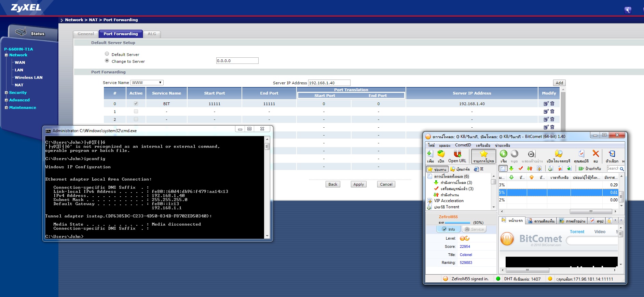Switch to the ALG tab

[152, 34]
